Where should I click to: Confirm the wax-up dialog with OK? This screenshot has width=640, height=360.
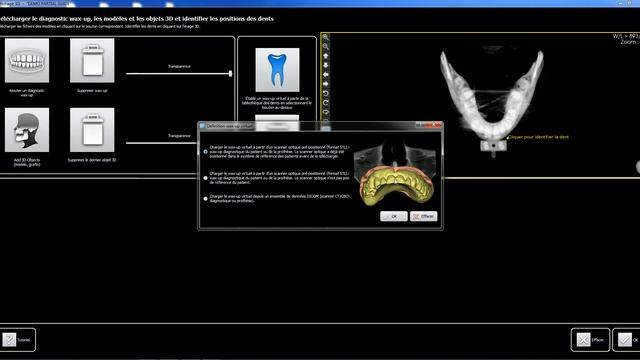[x=393, y=216]
